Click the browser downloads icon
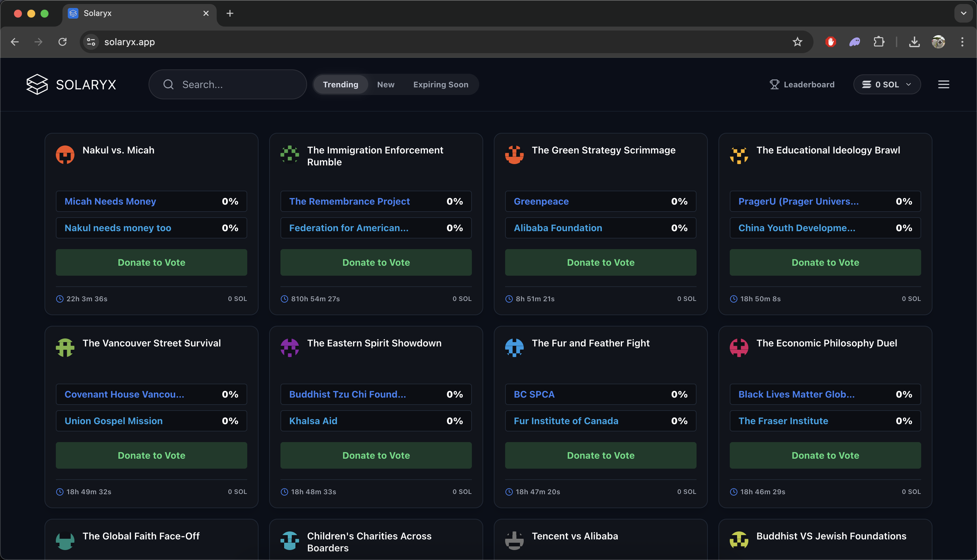Image resolution: width=977 pixels, height=560 pixels. (x=914, y=42)
